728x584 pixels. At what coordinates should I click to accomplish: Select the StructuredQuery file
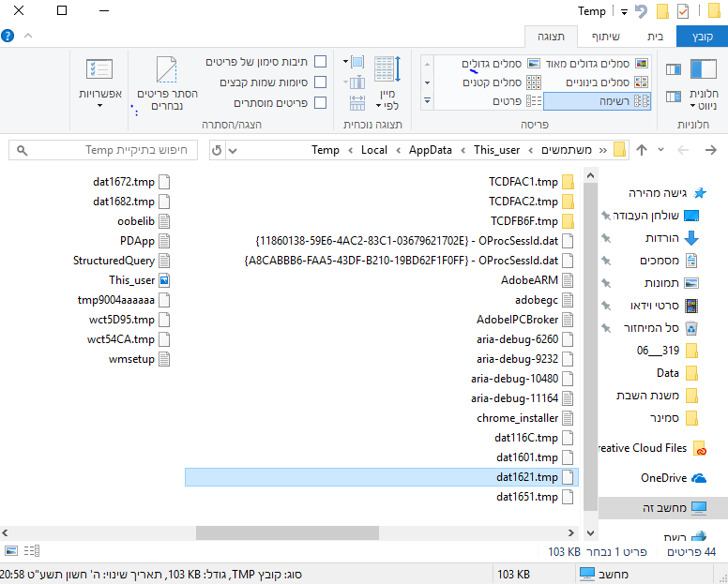tap(121, 261)
